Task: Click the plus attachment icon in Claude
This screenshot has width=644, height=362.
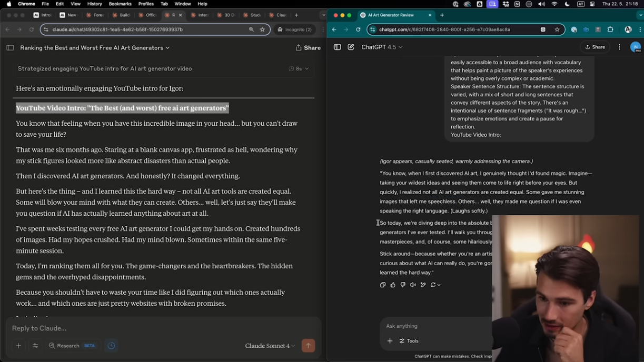Action: coord(18,346)
